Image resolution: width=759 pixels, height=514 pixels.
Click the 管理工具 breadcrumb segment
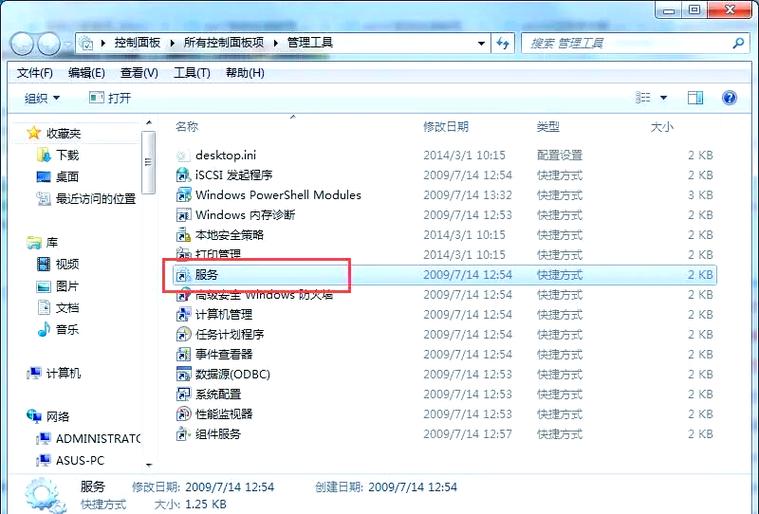click(x=310, y=43)
